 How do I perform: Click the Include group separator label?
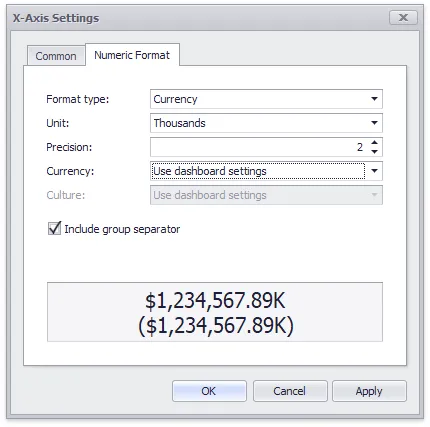click(122, 229)
